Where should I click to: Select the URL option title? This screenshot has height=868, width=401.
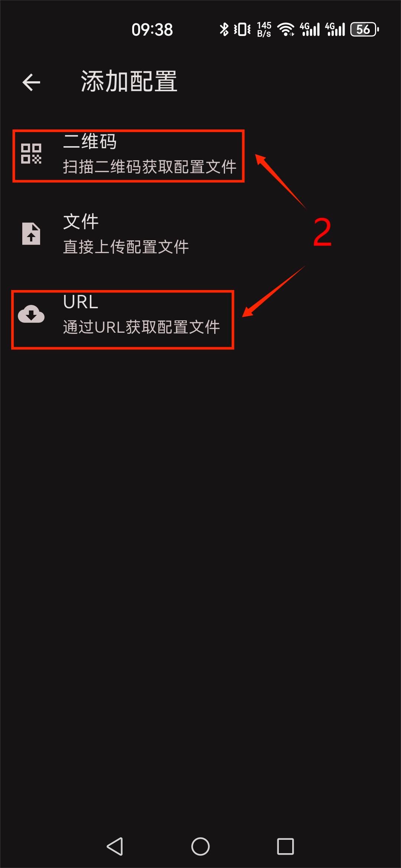pos(81,302)
